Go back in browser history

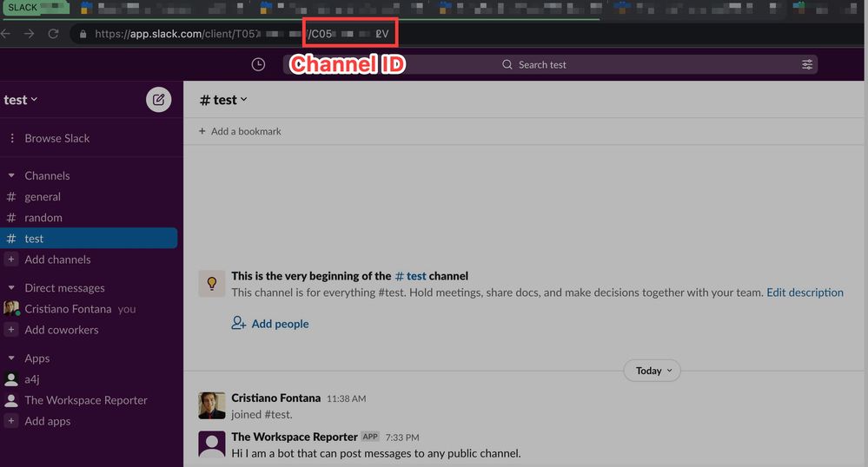5,34
